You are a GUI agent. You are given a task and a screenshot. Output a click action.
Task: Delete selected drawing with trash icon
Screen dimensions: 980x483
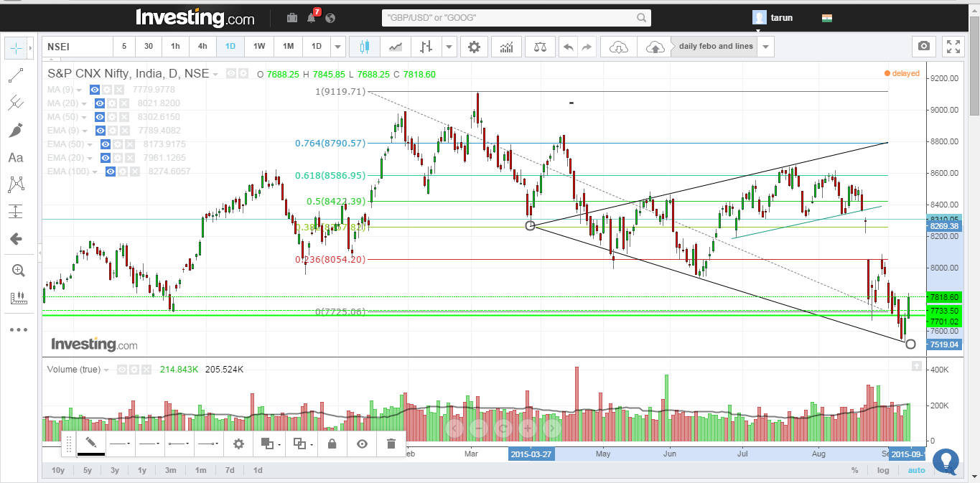[391, 444]
